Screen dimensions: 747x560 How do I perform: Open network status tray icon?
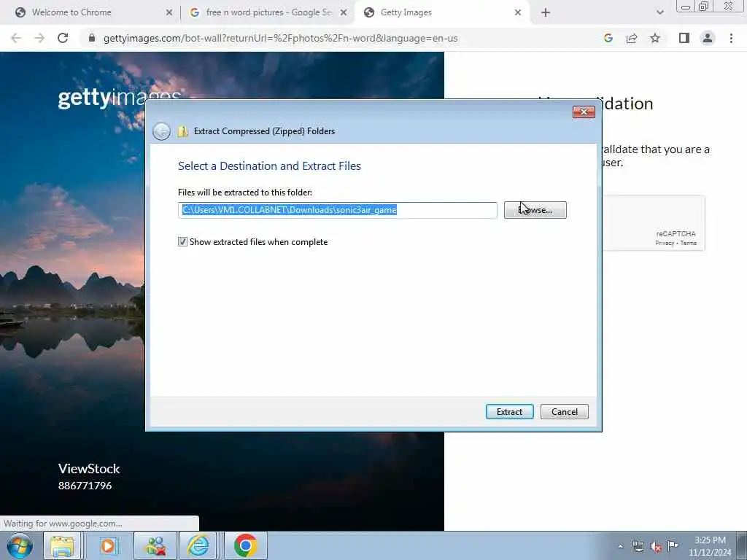pyautogui.click(x=638, y=546)
